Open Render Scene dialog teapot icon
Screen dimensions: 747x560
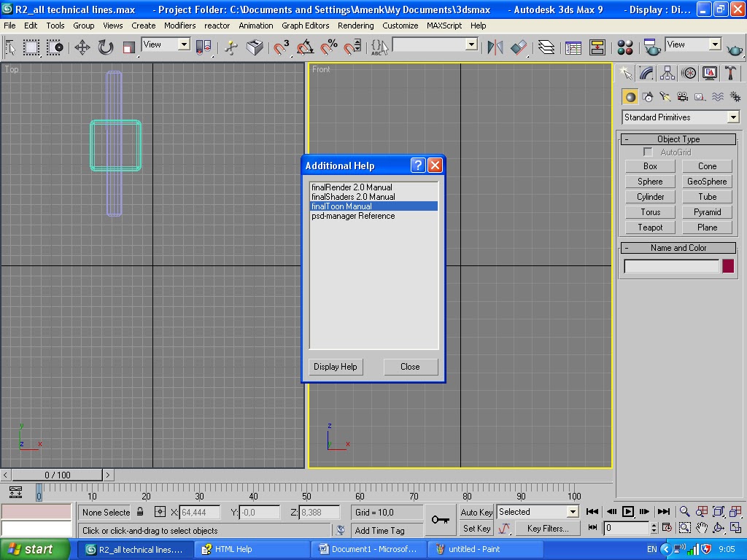click(x=651, y=47)
